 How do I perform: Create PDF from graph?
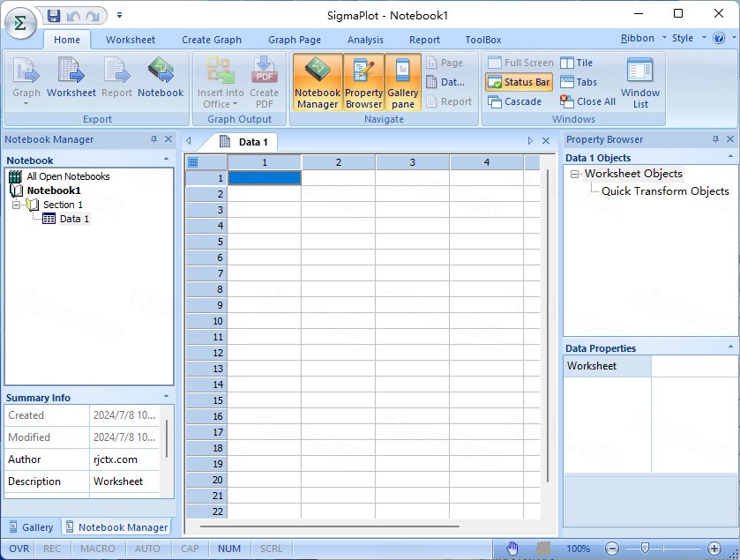[x=264, y=83]
